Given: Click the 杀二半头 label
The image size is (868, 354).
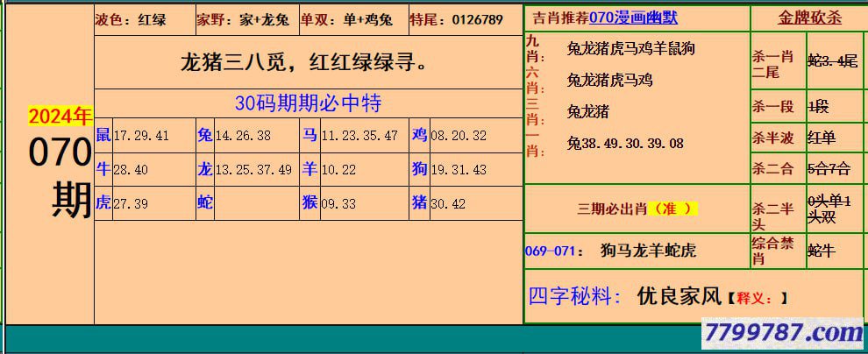Looking at the screenshot, I should click(x=772, y=216).
